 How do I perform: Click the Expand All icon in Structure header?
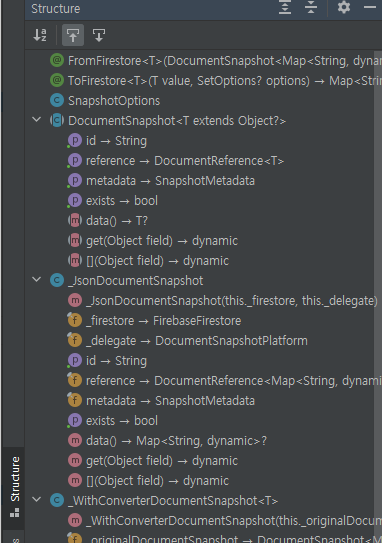pos(285,7)
